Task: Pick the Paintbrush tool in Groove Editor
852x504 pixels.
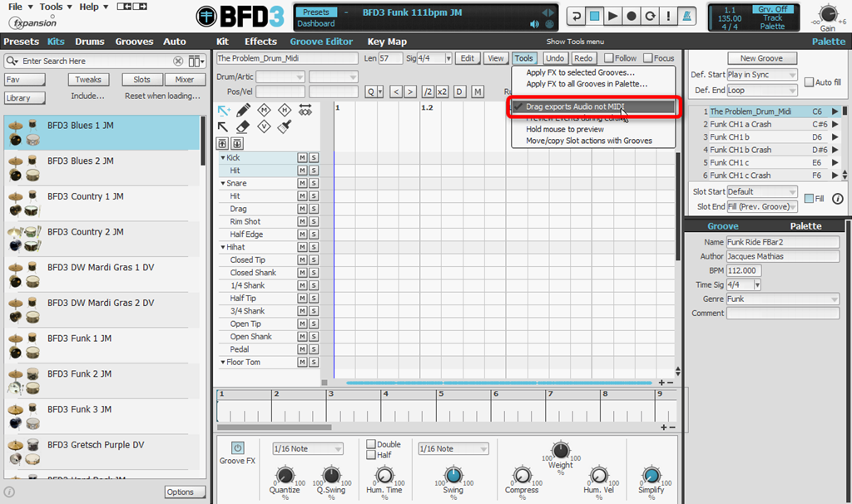Action: point(284,126)
